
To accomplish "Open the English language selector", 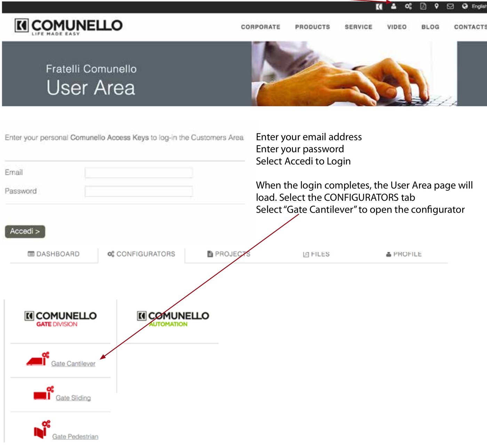I will 479,6.
